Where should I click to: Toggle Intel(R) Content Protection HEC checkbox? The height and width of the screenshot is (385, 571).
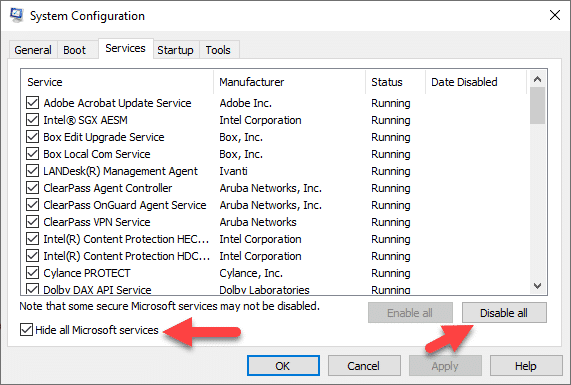tap(32, 239)
